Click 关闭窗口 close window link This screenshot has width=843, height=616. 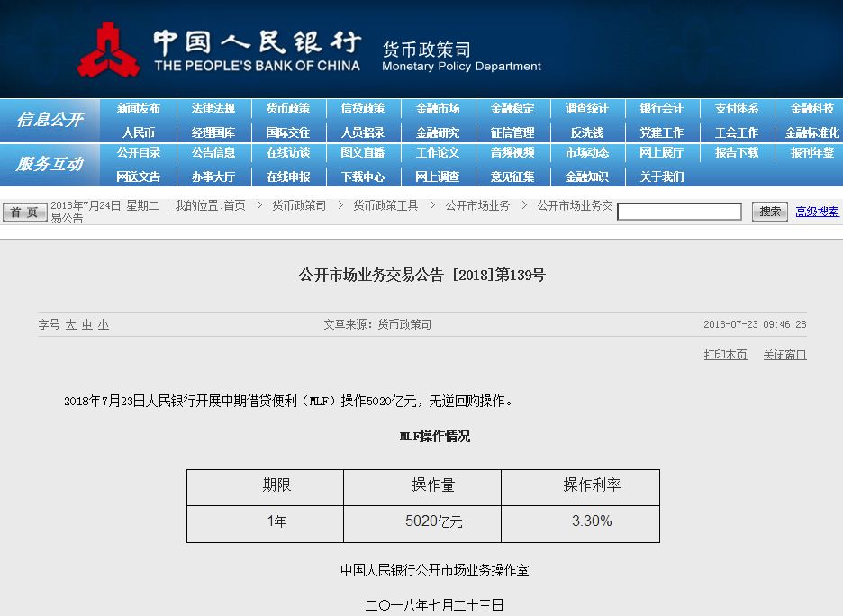click(x=785, y=355)
